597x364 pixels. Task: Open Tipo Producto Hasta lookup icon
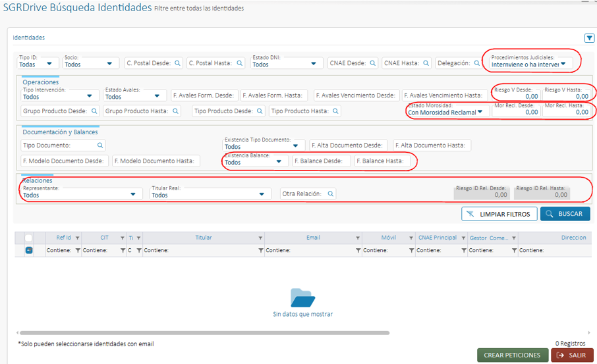(333, 111)
